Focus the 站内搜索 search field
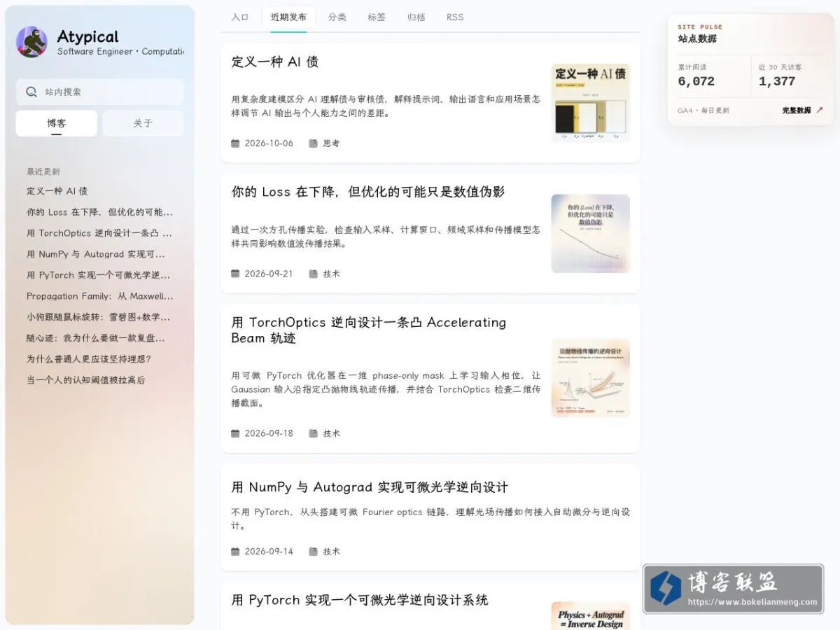This screenshot has height=630, width=840. pos(100,92)
